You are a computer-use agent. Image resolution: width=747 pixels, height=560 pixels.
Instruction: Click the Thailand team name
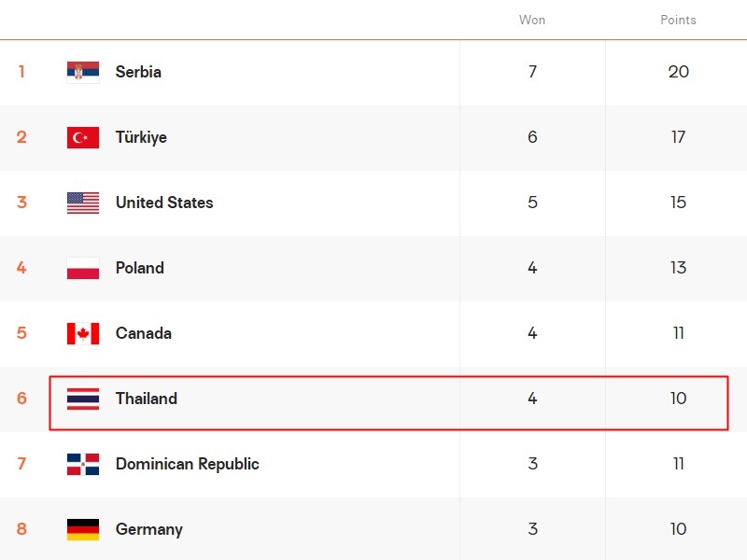[x=146, y=399]
